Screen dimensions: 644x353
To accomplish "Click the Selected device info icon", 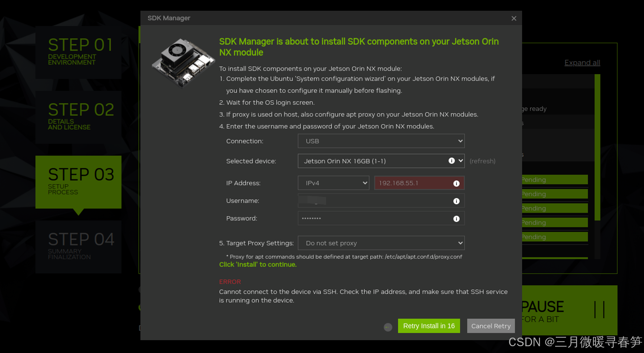I will 452,161.
